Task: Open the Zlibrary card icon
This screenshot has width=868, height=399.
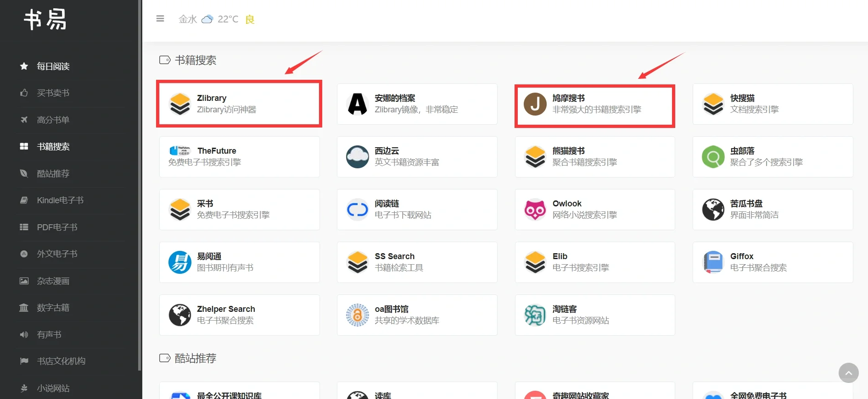Action: (x=180, y=104)
